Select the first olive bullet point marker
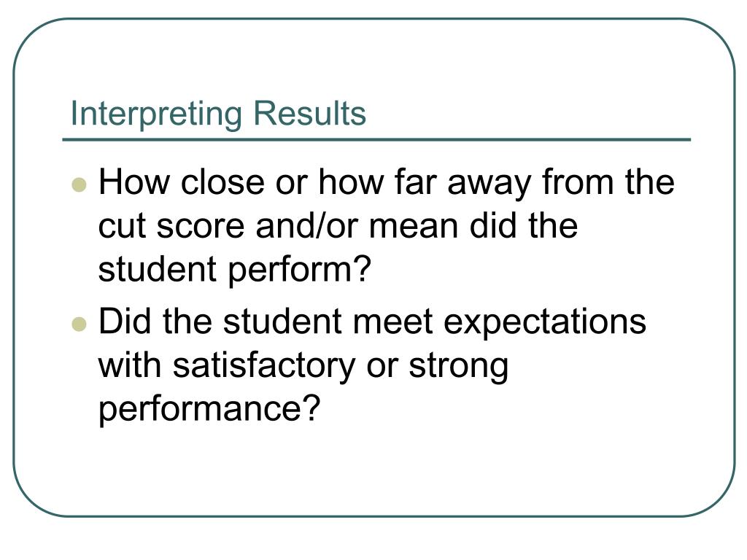This screenshot has height=560, width=747. point(79,184)
